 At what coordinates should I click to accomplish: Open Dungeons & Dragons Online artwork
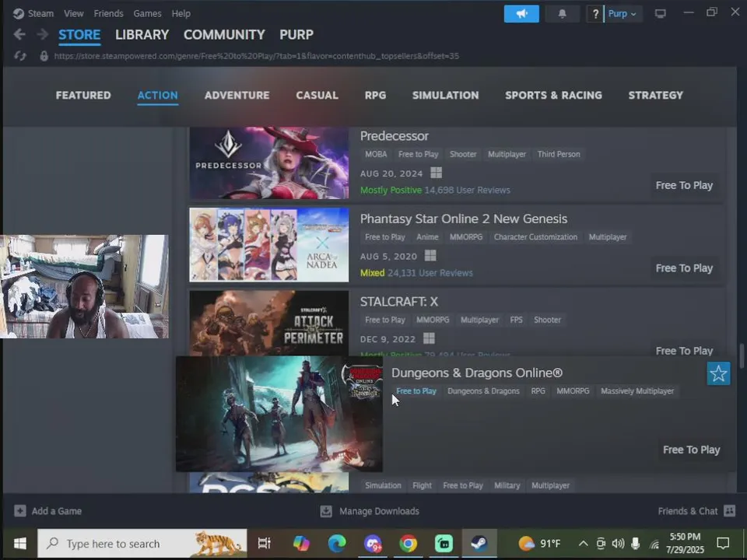(x=279, y=413)
